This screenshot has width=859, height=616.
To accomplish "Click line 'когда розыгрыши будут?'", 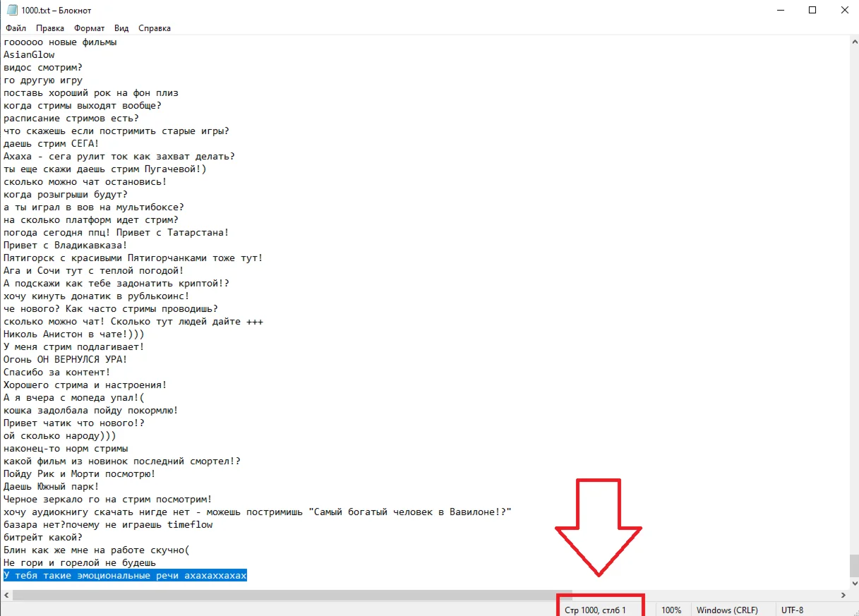I will point(66,194).
